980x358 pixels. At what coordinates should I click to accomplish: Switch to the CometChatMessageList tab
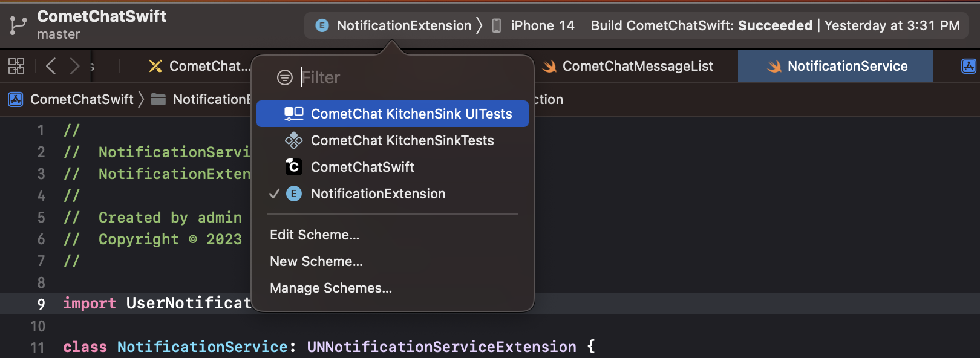pos(629,66)
